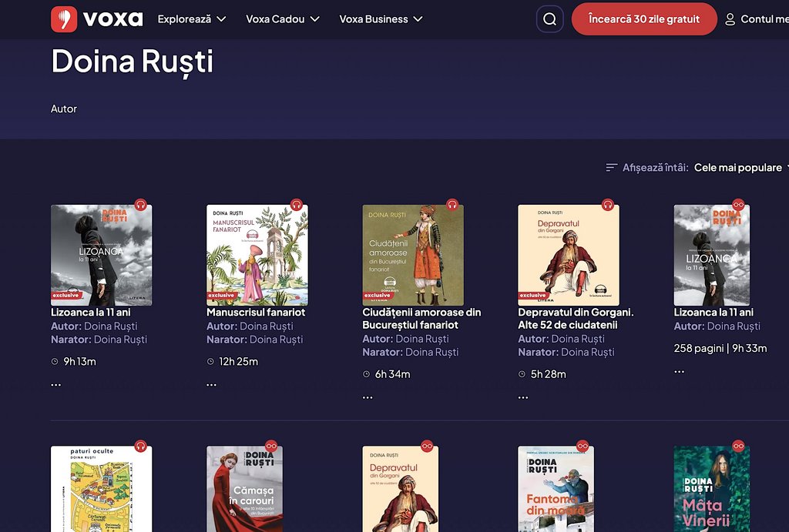Viewport: 789px width, 532px height.
Task: Click glasses ebook badge on the 258-page Lizoanca cover
Action: (x=738, y=205)
